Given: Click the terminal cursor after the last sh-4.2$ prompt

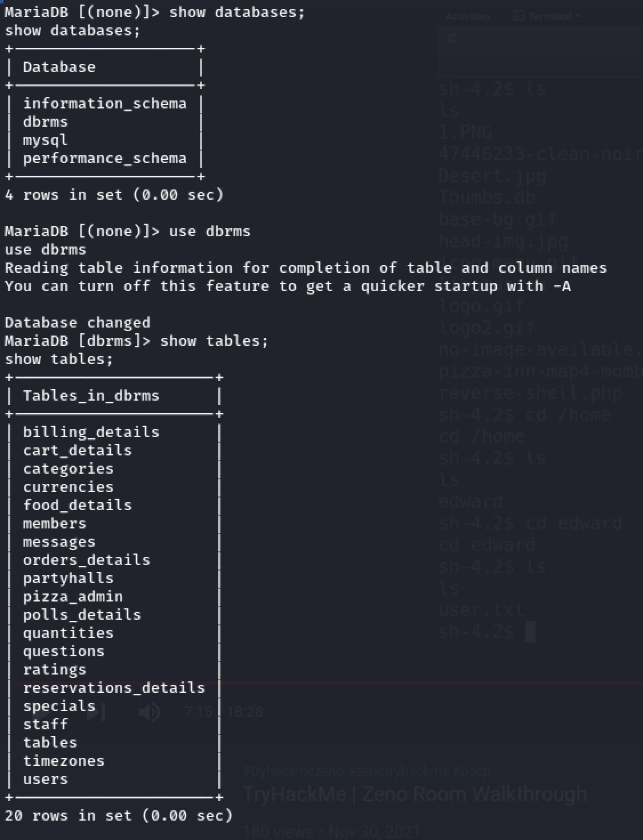Looking at the screenshot, I should [x=530, y=632].
